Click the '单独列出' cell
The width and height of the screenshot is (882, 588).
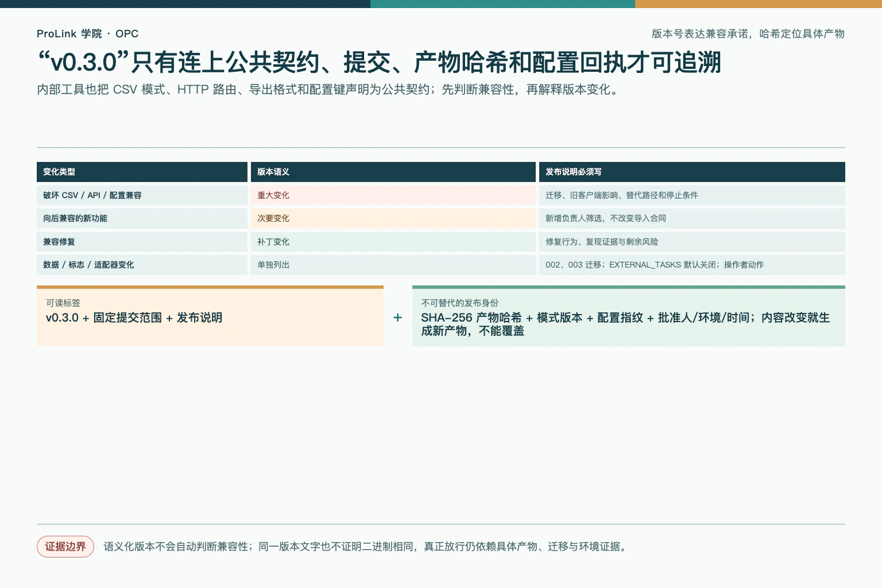tap(393, 265)
